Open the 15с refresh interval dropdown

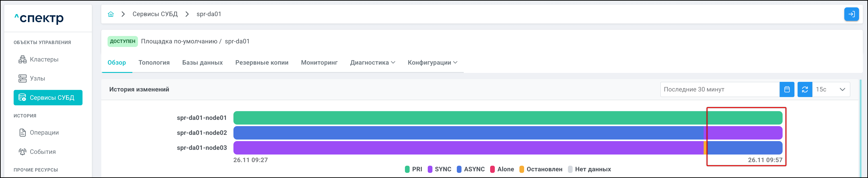tap(831, 89)
